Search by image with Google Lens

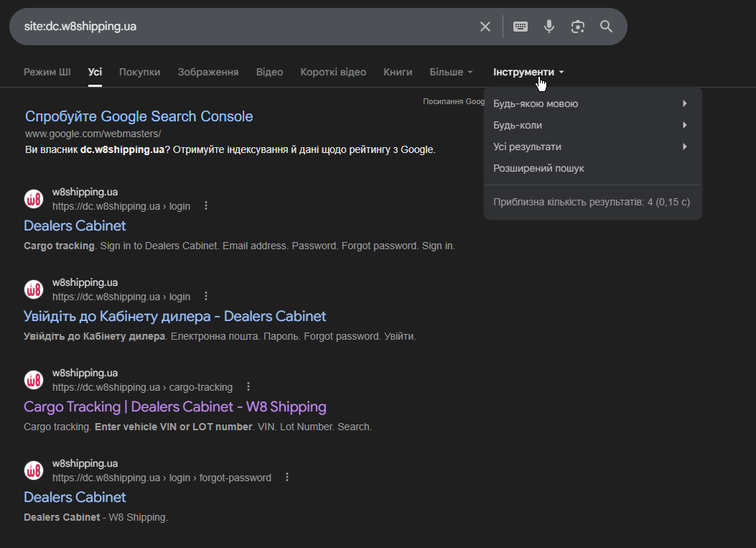578,27
